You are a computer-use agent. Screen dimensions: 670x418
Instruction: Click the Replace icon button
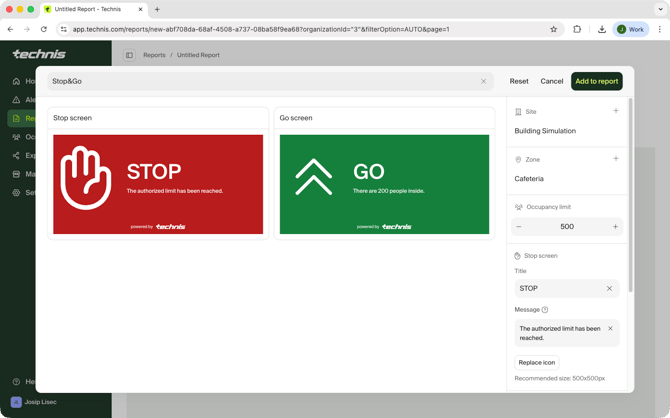click(537, 362)
